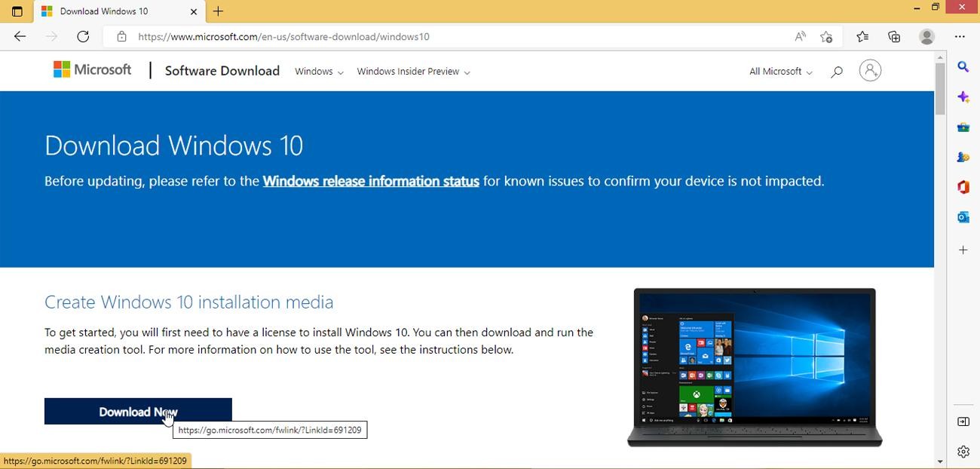Close the Download Windows 10 tab

194,11
